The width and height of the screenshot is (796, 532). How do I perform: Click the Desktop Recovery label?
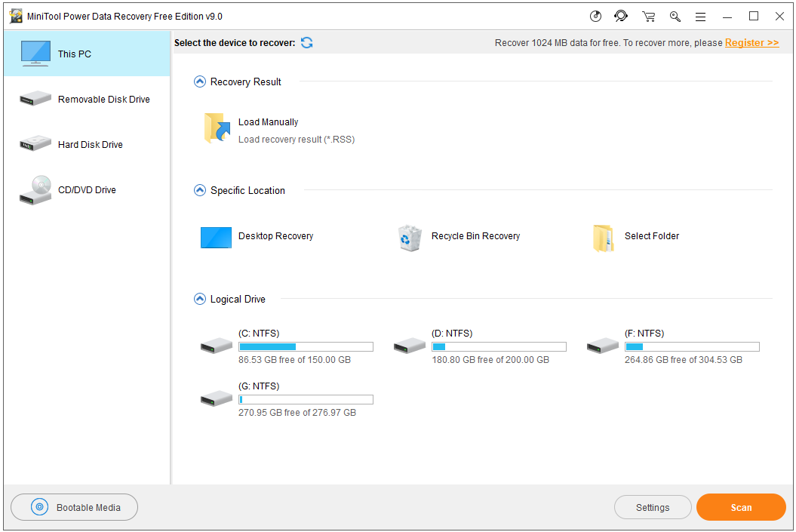pos(275,236)
